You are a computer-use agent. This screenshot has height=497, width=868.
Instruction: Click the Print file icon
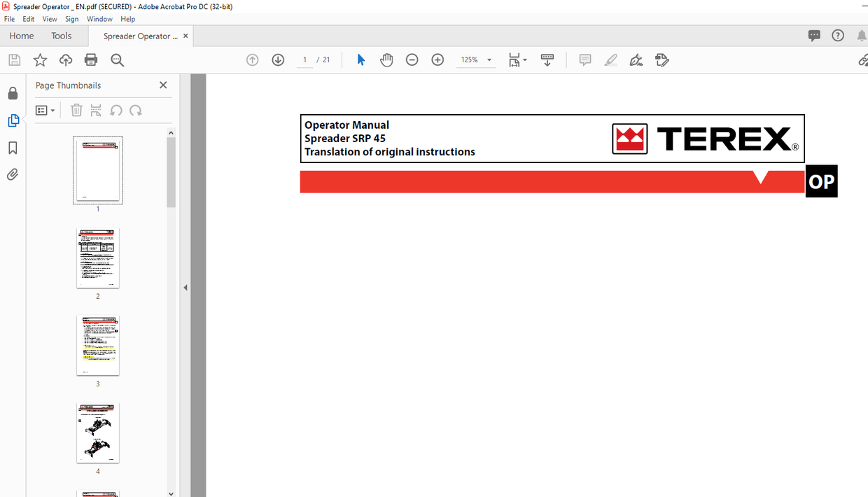pyautogui.click(x=91, y=60)
